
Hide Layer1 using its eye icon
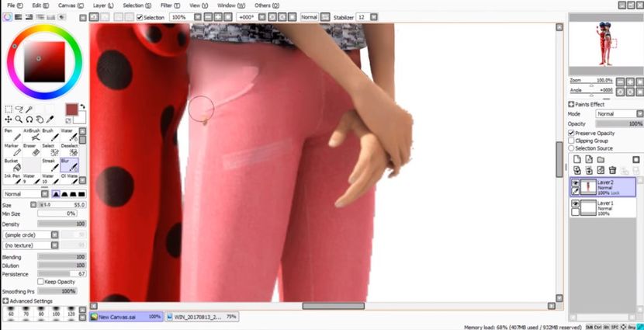click(x=575, y=203)
